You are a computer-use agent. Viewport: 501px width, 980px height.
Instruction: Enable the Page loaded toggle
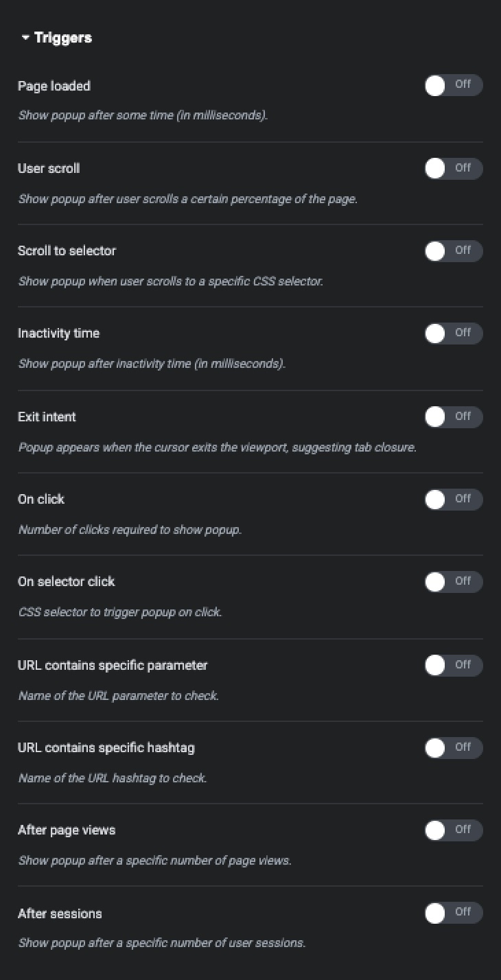453,86
